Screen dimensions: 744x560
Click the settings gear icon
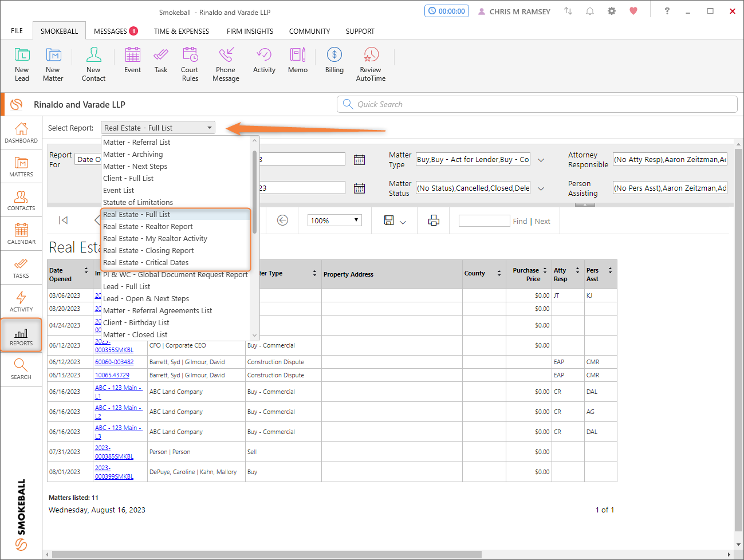(x=612, y=11)
